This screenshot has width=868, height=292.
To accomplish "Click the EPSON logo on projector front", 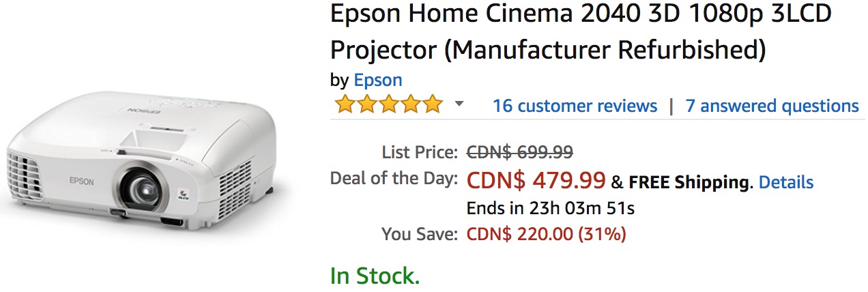I will (x=82, y=180).
